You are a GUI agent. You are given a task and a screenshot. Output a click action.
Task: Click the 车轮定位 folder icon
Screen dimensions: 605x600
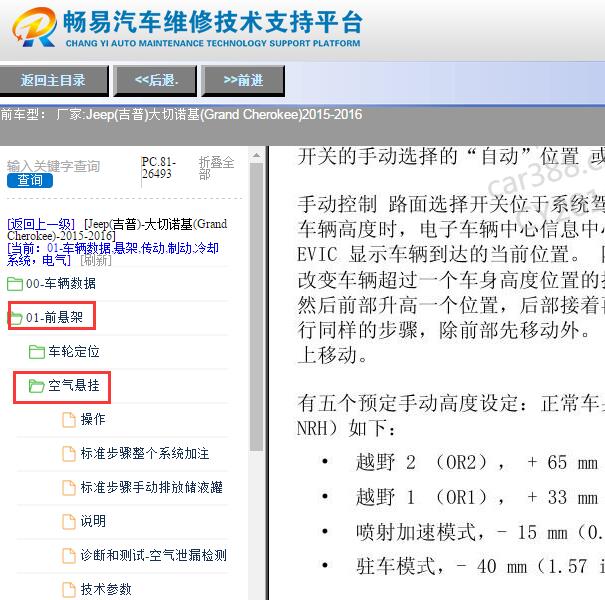click(x=37, y=352)
